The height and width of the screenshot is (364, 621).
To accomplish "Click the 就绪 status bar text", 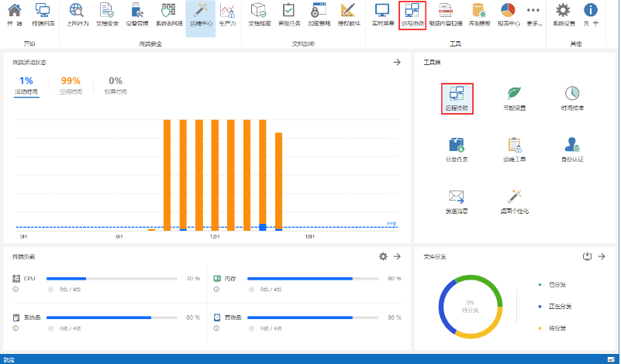I will point(9,359).
